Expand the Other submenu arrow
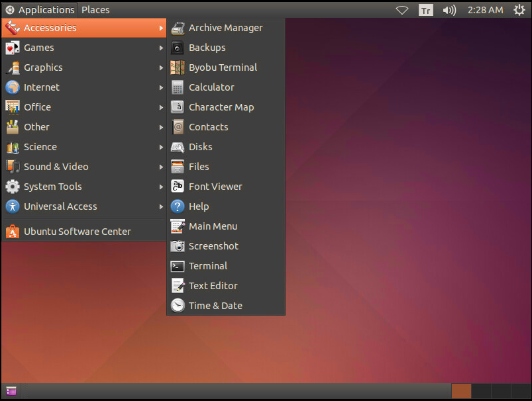Viewport: 532px width, 401px height. click(x=161, y=128)
